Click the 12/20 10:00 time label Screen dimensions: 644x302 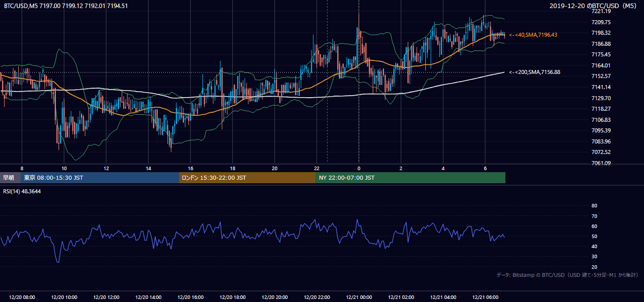pyautogui.click(x=64, y=297)
